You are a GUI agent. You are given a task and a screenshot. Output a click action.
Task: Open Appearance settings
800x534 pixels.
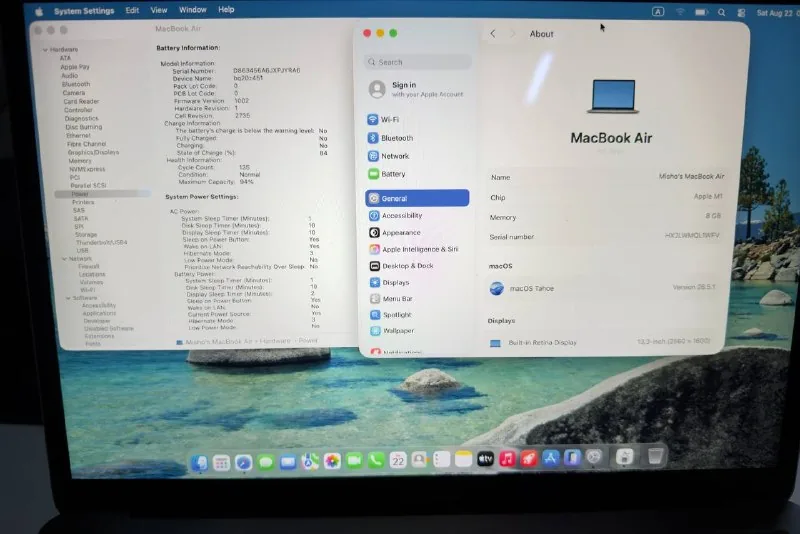pos(395,232)
